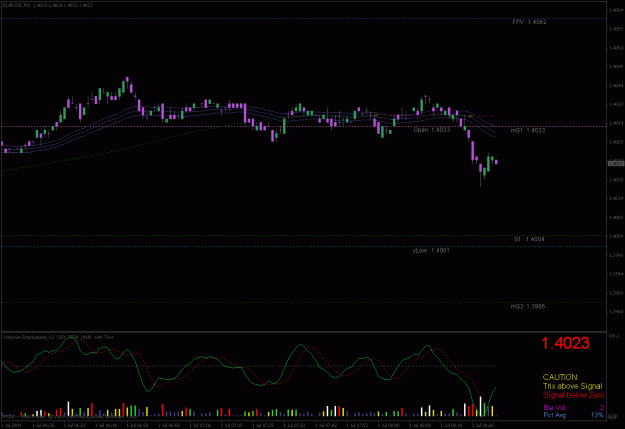Click the Bar Vol value 2

[x=602, y=407]
